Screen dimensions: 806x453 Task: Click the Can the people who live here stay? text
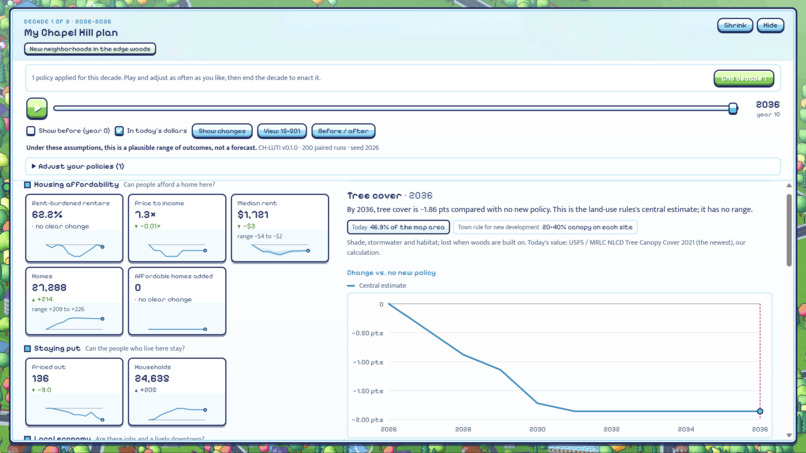point(135,349)
